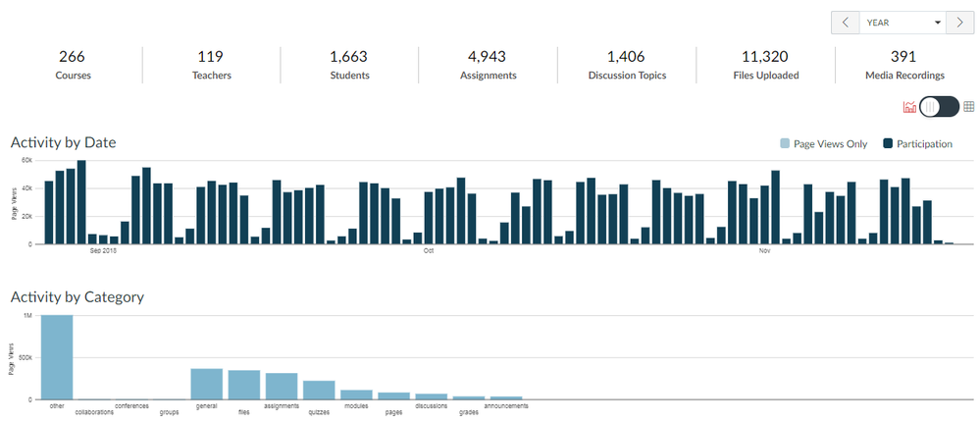The height and width of the screenshot is (423, 980).
Task: Click the Activity by Date heading
Action: pyautogui.click(x=64, y=142)
